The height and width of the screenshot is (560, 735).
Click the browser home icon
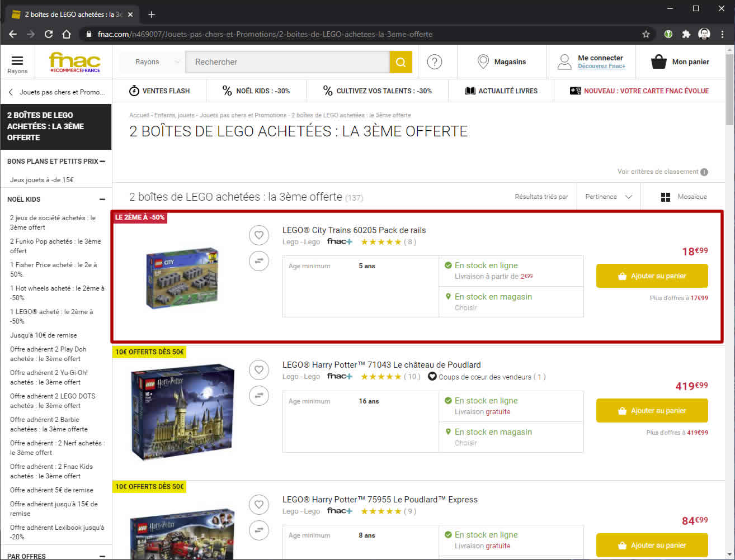[x=67, y=34]
